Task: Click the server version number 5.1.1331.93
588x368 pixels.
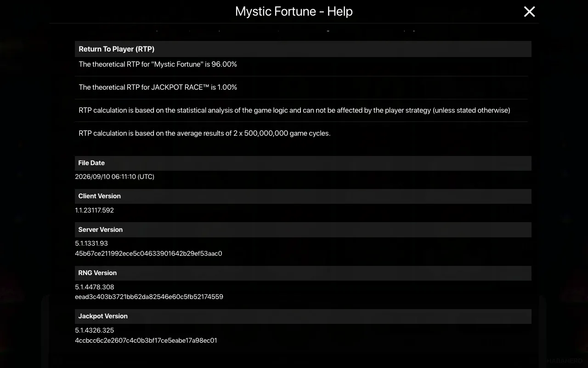Action: [x=91, y=243]
